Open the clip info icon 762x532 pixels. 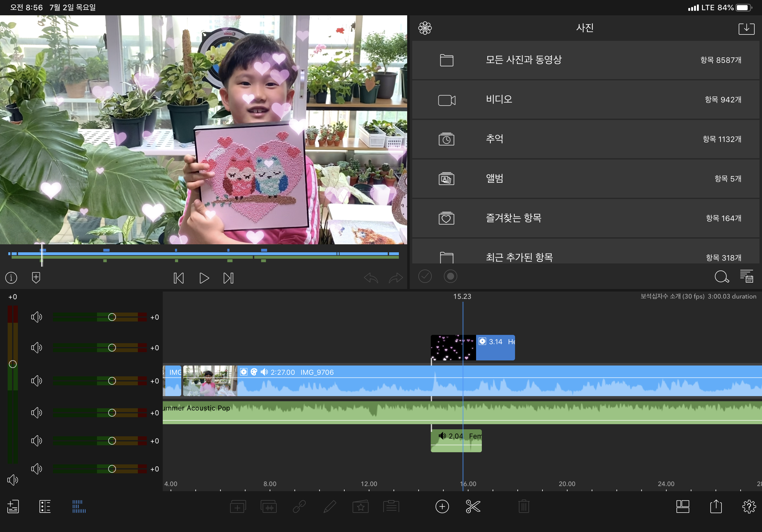click(11, 277)
